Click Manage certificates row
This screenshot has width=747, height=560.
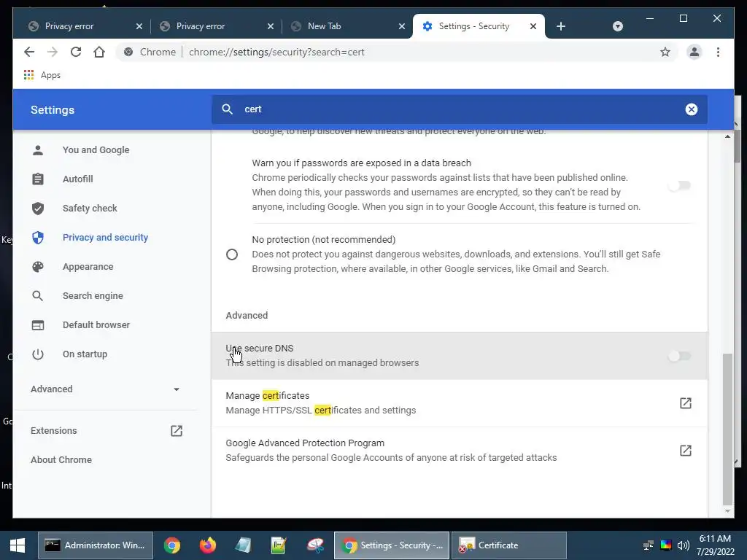click(460, 402)
